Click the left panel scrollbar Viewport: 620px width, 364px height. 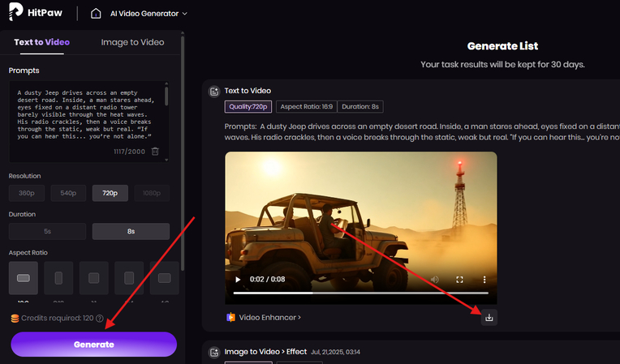(x=183, y=154)
